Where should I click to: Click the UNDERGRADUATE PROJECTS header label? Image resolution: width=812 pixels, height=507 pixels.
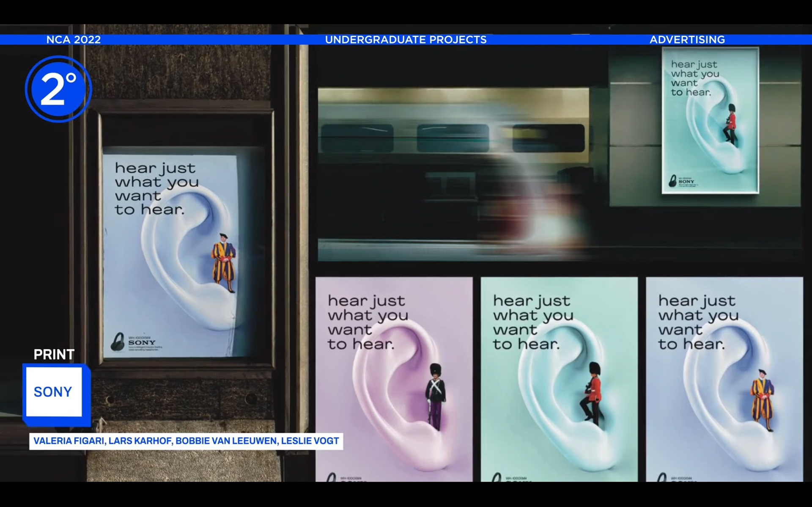[406, 40]
